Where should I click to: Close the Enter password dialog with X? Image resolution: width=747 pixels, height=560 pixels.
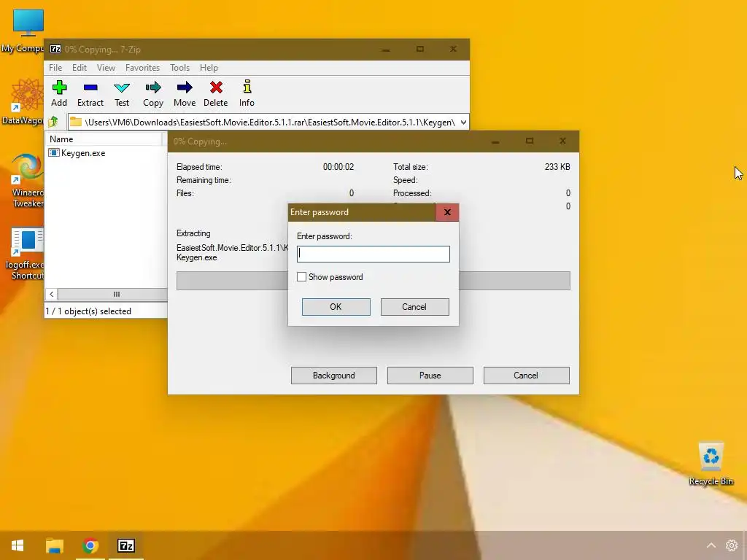click(x=447, y=212)
